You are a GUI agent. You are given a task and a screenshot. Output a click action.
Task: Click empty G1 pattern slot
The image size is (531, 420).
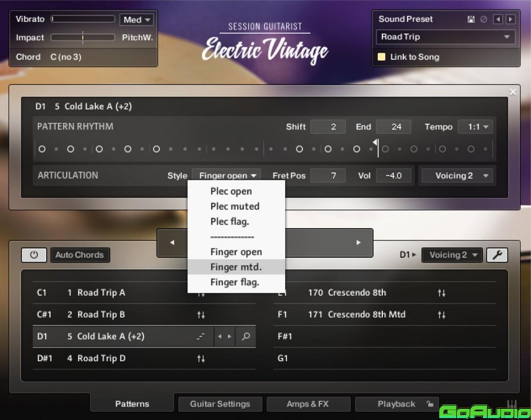pyautogui.click(x=385, y=358)
